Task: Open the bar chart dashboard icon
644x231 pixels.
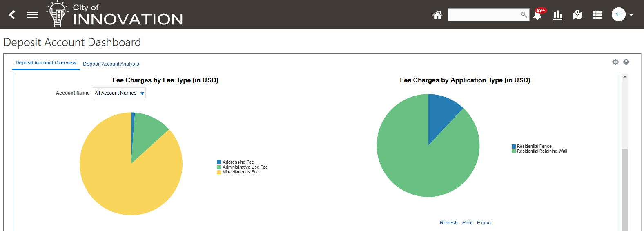Action: point(557,15)
